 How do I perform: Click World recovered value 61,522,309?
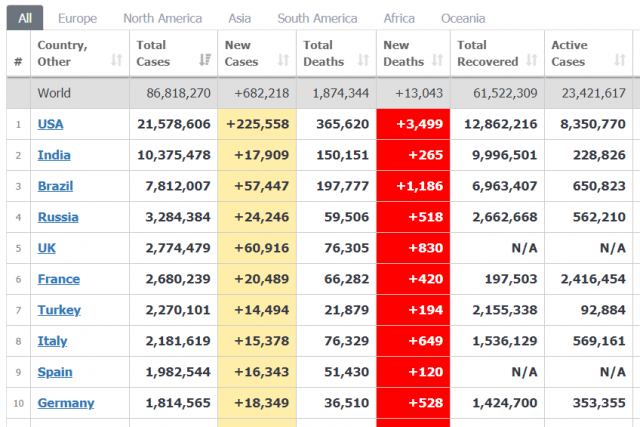(505, 93)
